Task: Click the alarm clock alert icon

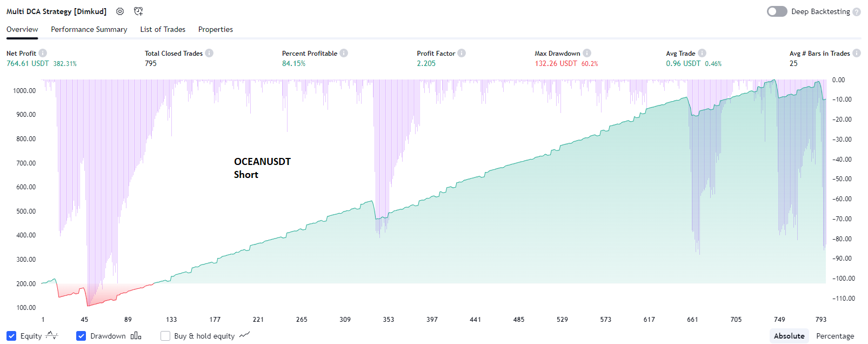Action: pyautogui.click(x=138, y=11)
